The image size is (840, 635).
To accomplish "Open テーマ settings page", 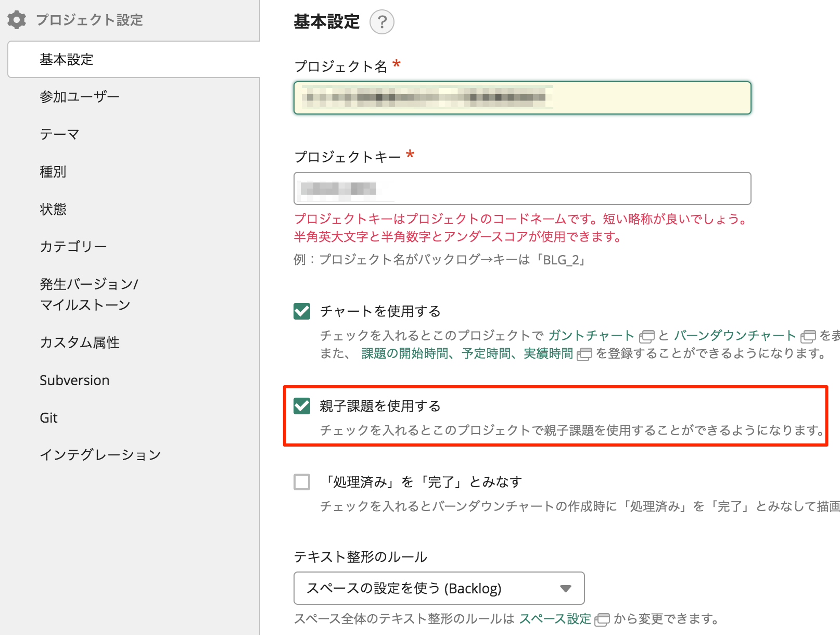I will (x=59, y=134).
